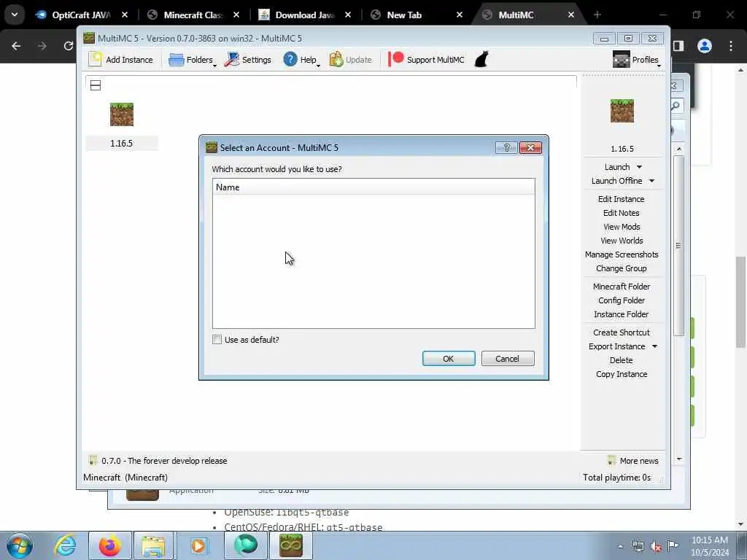Open View Mods
The image size is (747, 560).
click(622, 227)
